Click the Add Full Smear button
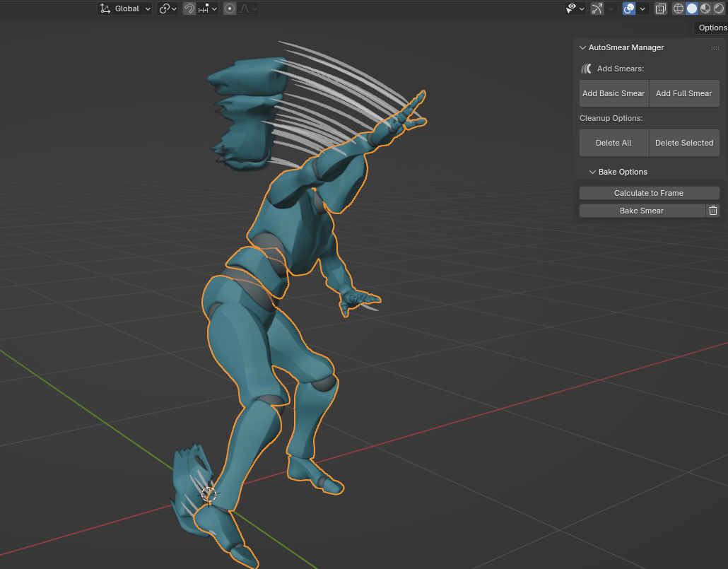728x569 pixels. 684,93
